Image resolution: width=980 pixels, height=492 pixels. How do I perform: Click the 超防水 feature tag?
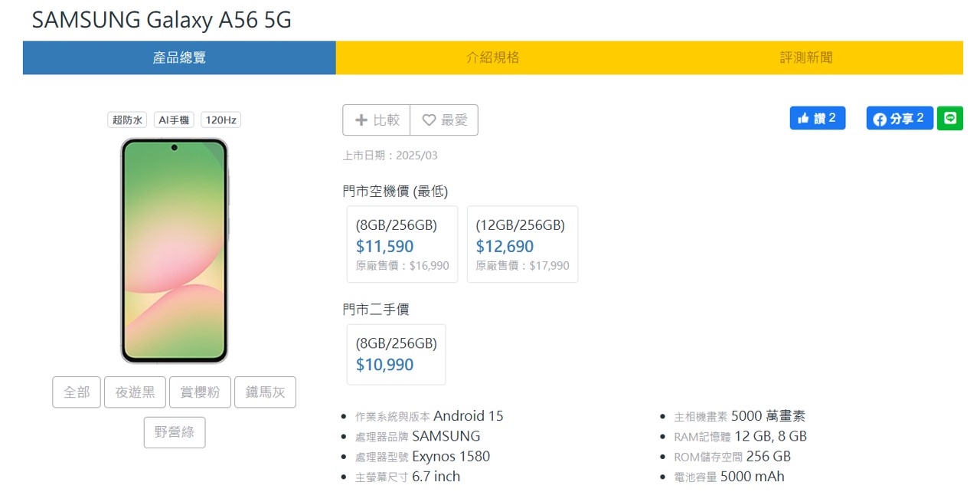128,120
